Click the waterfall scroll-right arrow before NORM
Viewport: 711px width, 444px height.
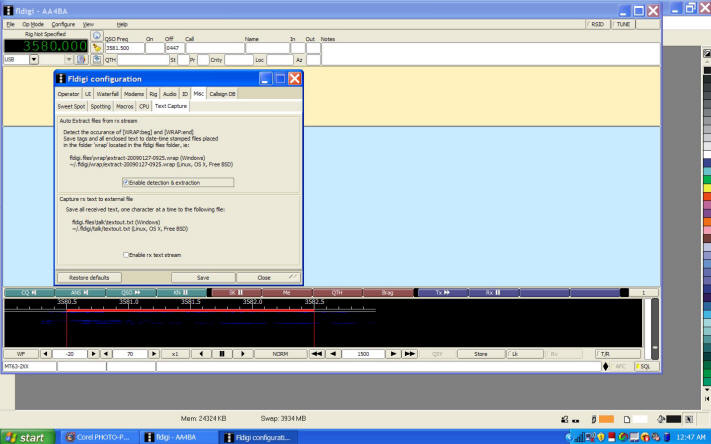243,354
